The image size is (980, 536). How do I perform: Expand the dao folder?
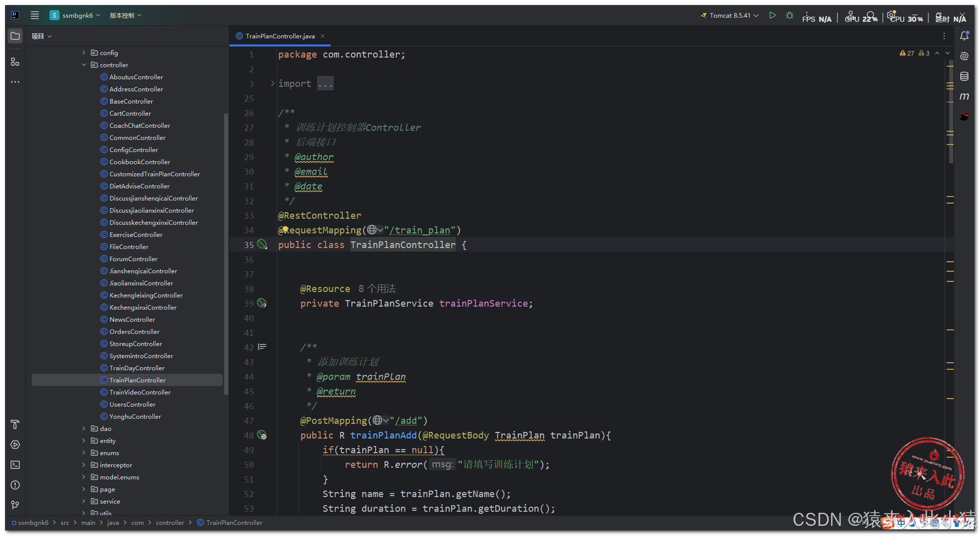tap(84, 428)
